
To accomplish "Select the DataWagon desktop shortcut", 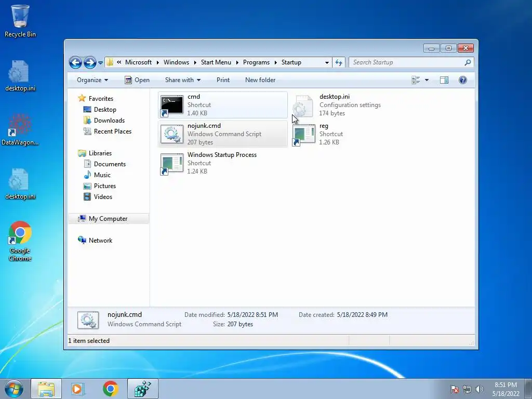I will point(20,129).
